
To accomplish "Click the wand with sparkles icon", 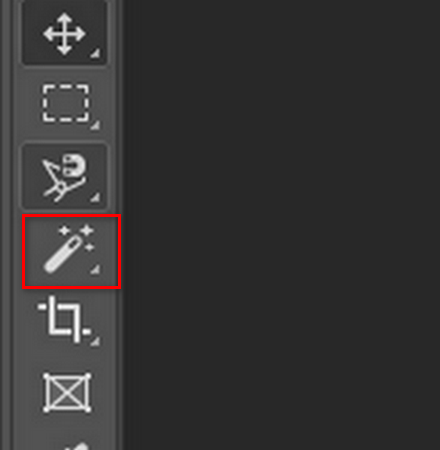I will tap(69, 249).
